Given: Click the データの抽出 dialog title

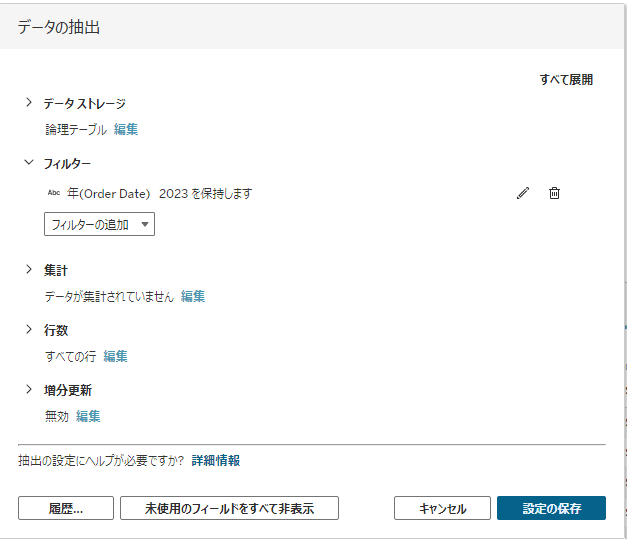Looking at the screenshot, I should click(59, 27).
